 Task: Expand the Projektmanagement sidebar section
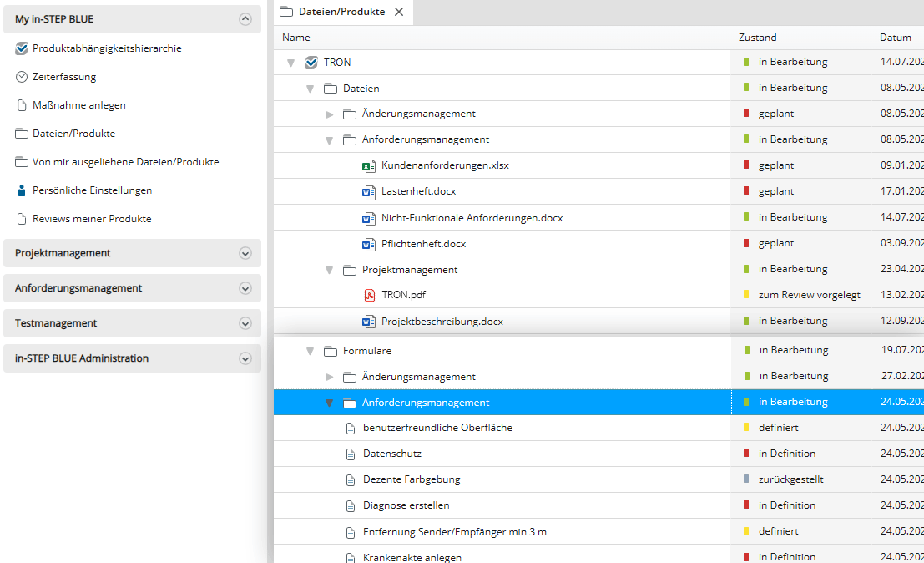[245, 253]
